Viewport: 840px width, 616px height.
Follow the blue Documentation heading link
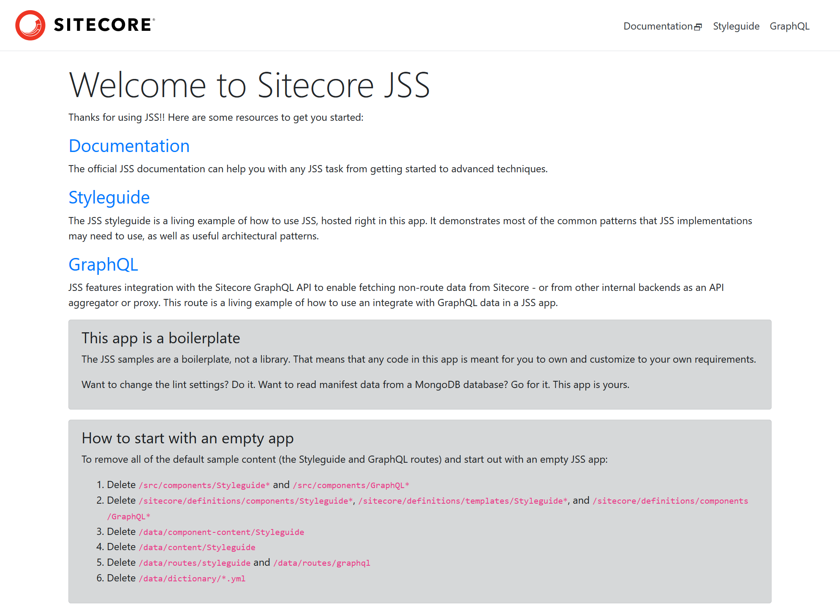pos(129,146)
